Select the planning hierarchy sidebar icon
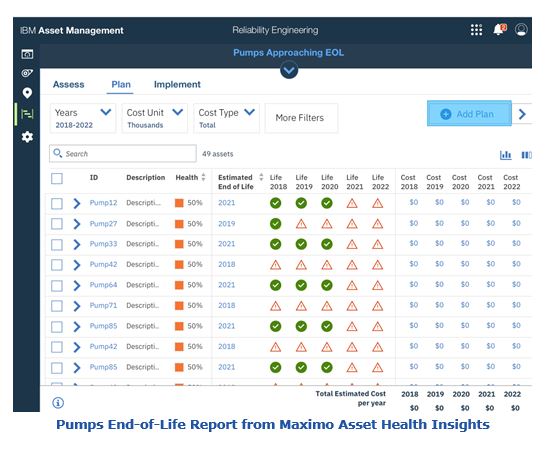Viewport: 552px width, 466px height. tap(27, 114)
